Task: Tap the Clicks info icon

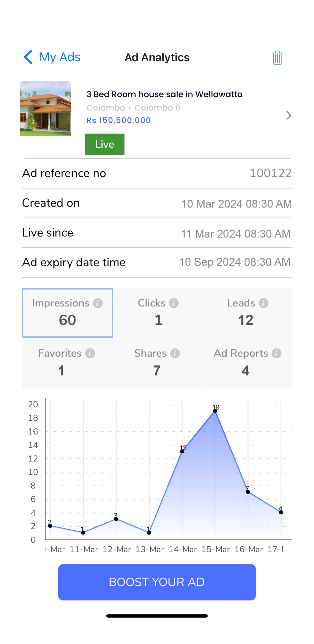Action: click(174, 303)
